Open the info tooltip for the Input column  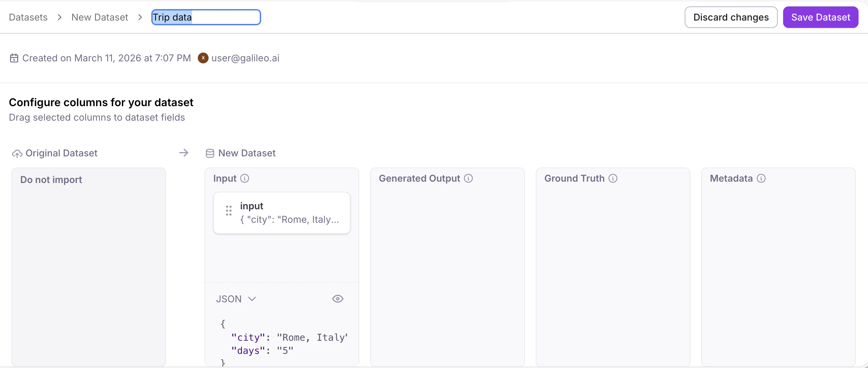245,178
